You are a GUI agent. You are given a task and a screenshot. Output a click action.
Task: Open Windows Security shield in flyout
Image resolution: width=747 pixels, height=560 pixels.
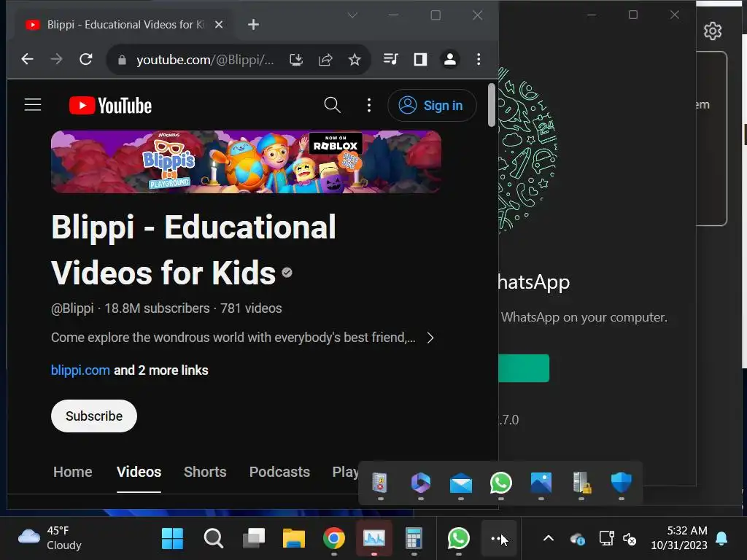(622, 483)
